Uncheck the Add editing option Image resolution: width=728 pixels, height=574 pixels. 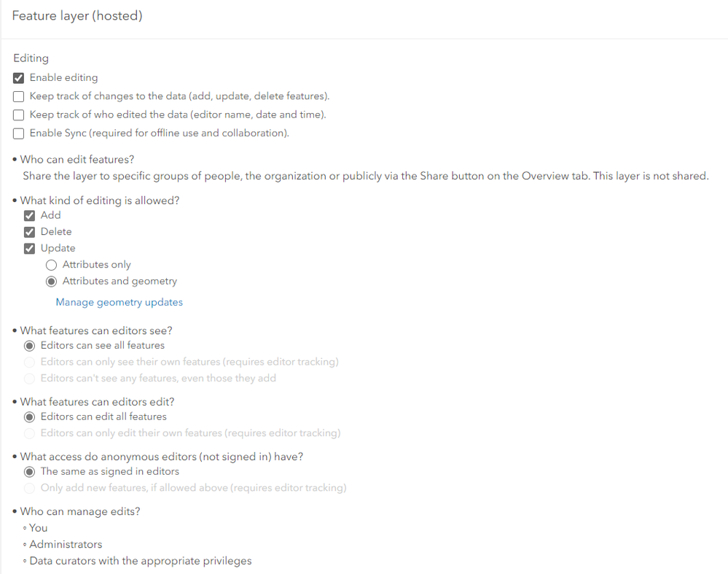(30, 216)
